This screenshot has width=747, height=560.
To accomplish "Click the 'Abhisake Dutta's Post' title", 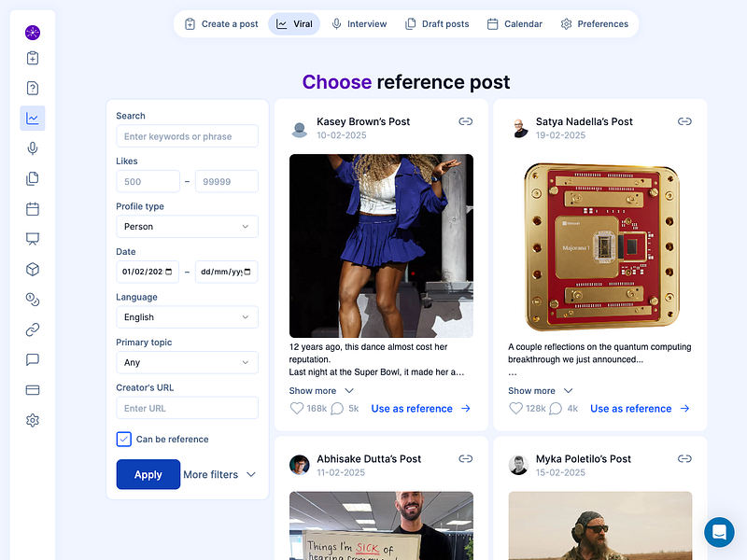I will click(x=369, y=458).
